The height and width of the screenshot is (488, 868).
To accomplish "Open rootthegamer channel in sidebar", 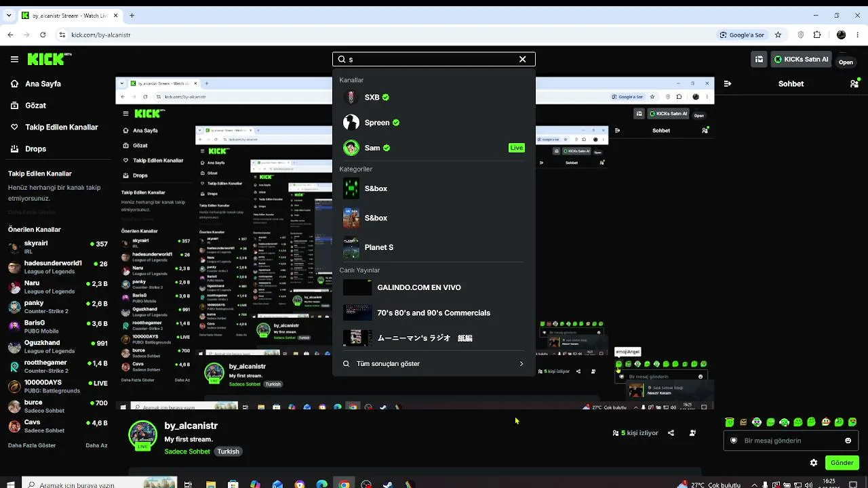I will coord(58,367).
